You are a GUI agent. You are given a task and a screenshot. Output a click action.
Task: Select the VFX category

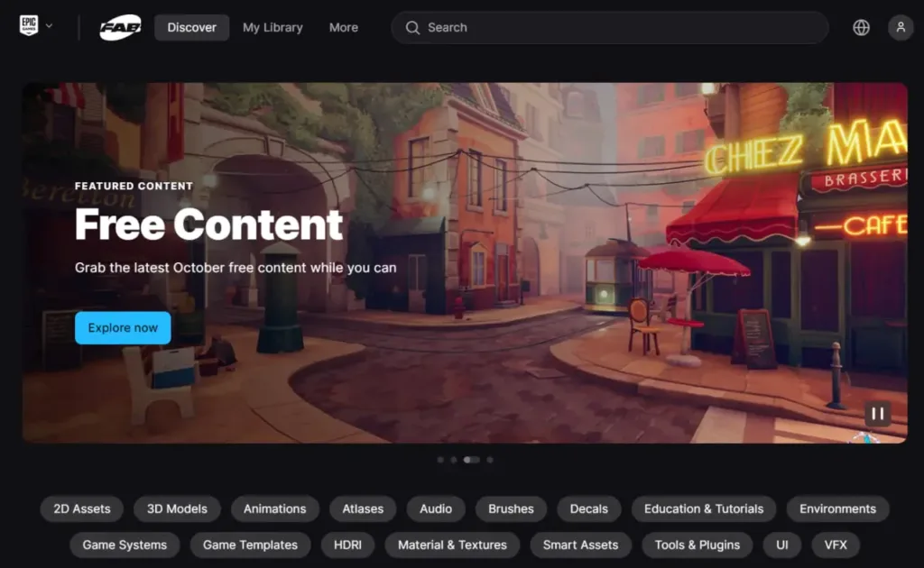coord(836,545)
